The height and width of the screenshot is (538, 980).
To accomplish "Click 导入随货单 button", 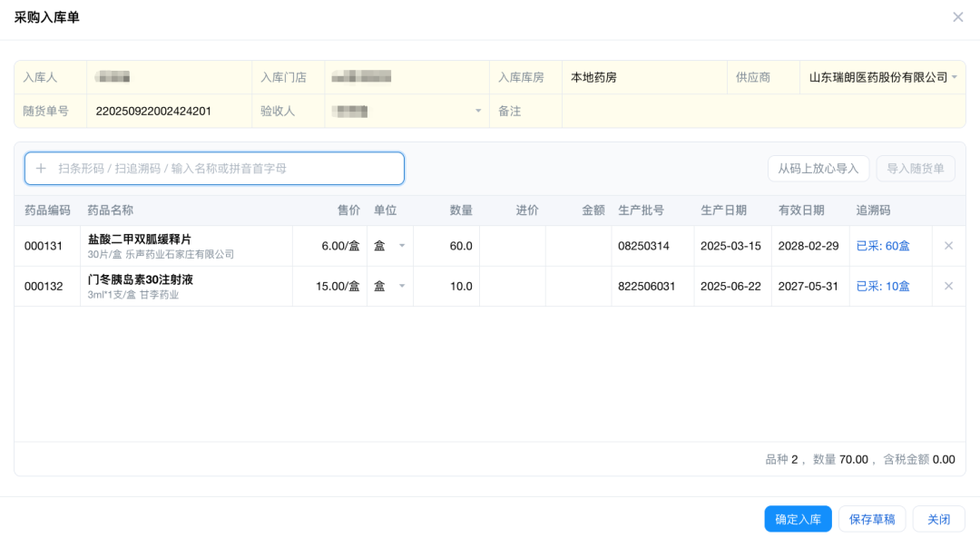I will pos(916,169).
